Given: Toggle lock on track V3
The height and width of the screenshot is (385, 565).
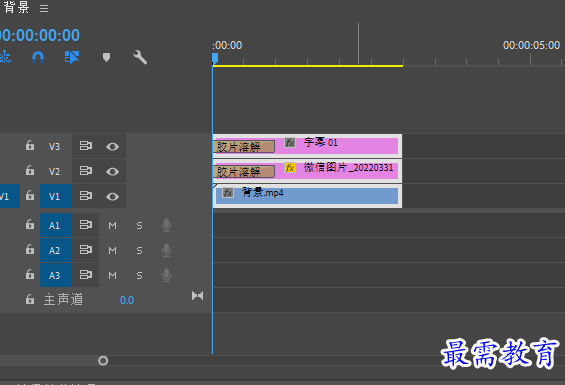Looking at the screenshot, I should (30, 146).
